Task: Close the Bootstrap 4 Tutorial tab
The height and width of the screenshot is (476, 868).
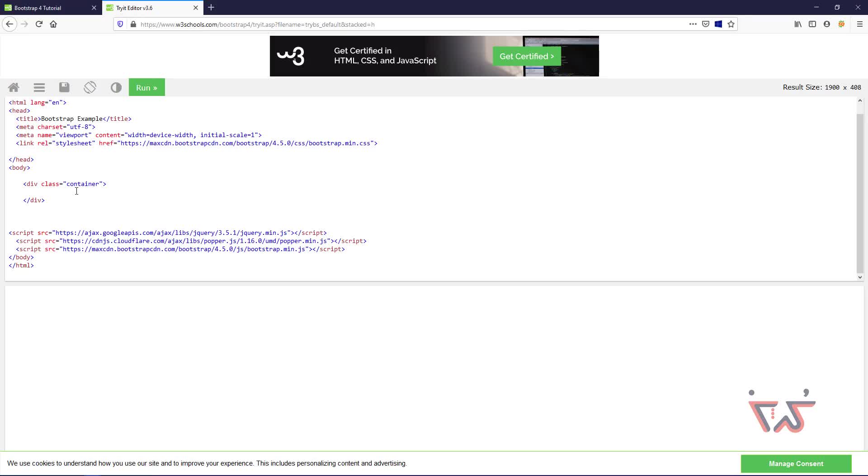Action: coord(94,8)
